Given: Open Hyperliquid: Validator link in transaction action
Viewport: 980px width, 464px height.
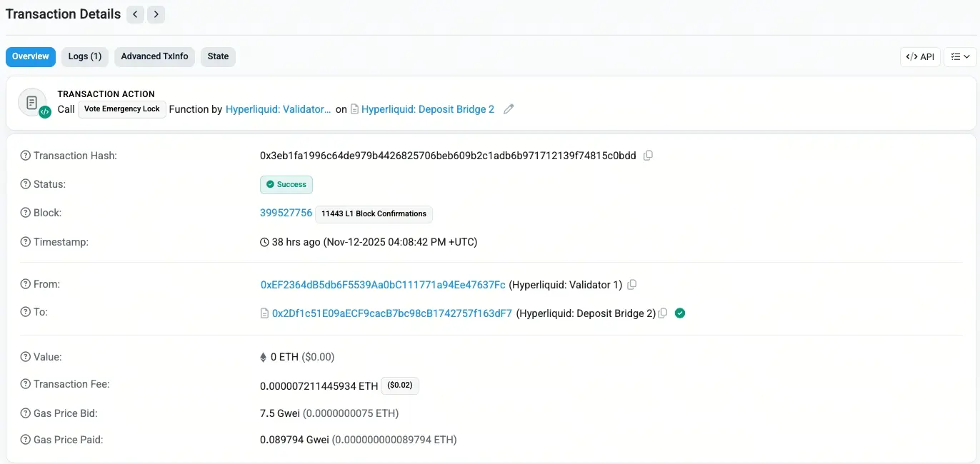Looking at the screenshot, I should 279,109.
